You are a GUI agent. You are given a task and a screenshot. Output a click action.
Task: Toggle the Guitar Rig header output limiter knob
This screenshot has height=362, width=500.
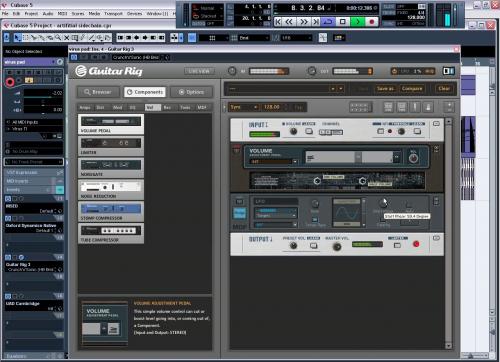pyautogui.click(x=312, y=71)
